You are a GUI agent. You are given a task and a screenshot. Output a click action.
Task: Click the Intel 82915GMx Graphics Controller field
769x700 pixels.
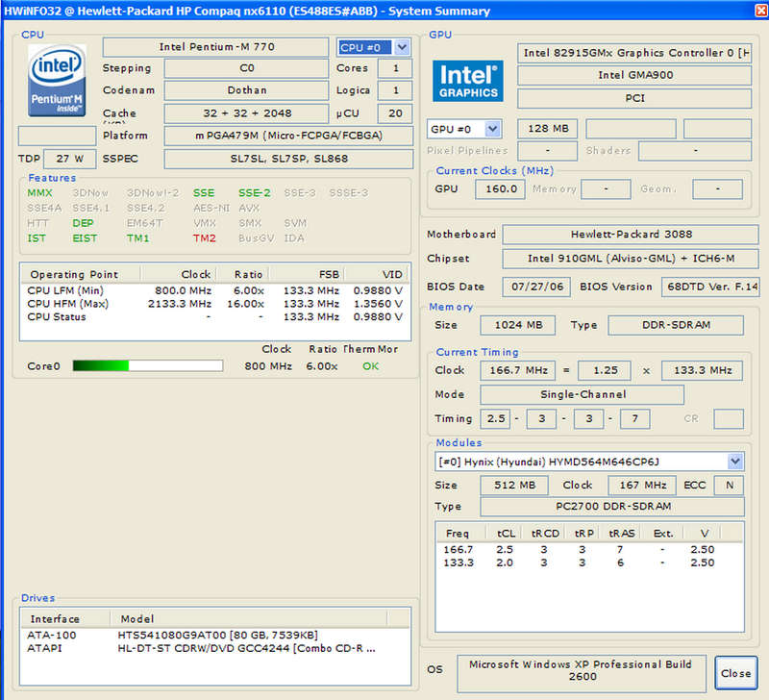coord(634,53)
